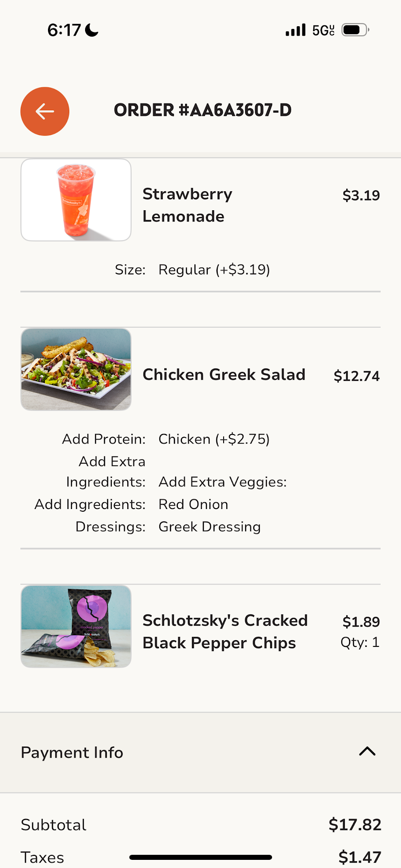This screenshot has height=868, width=401.
Task: Open the Chicken Greek Salad photo
Action: [x=76, y=369]
